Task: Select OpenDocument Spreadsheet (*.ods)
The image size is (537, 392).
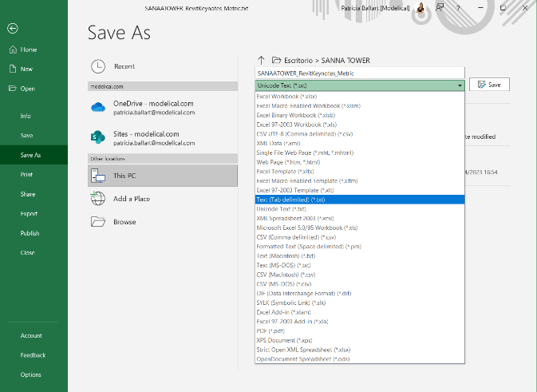Action: point(360,358)
